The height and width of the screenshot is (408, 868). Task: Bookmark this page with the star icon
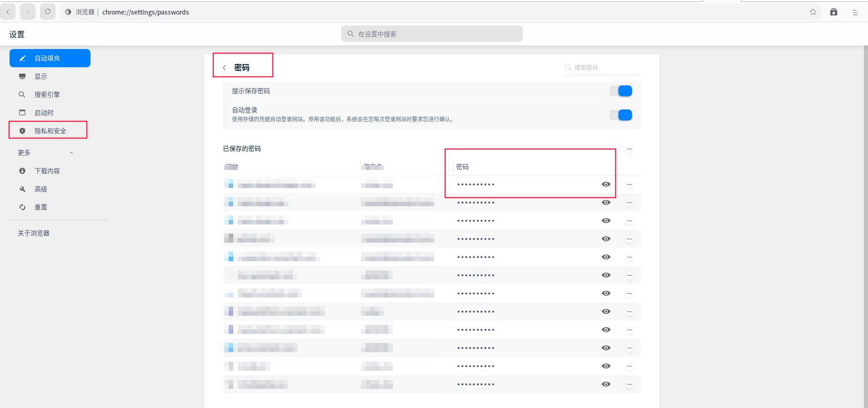point(813,12)
